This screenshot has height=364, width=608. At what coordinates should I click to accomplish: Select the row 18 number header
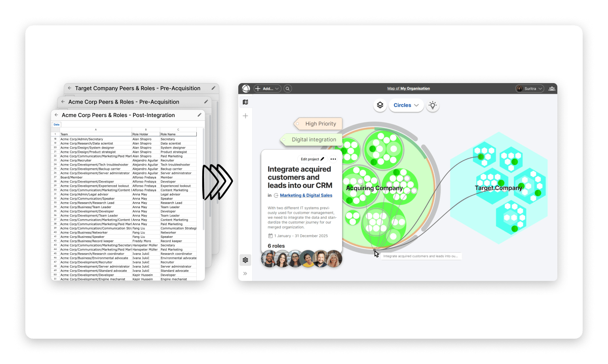point(55,139)
